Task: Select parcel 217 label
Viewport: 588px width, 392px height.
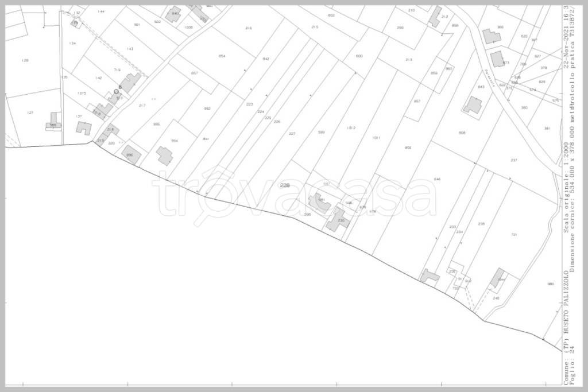Action: 142,106
